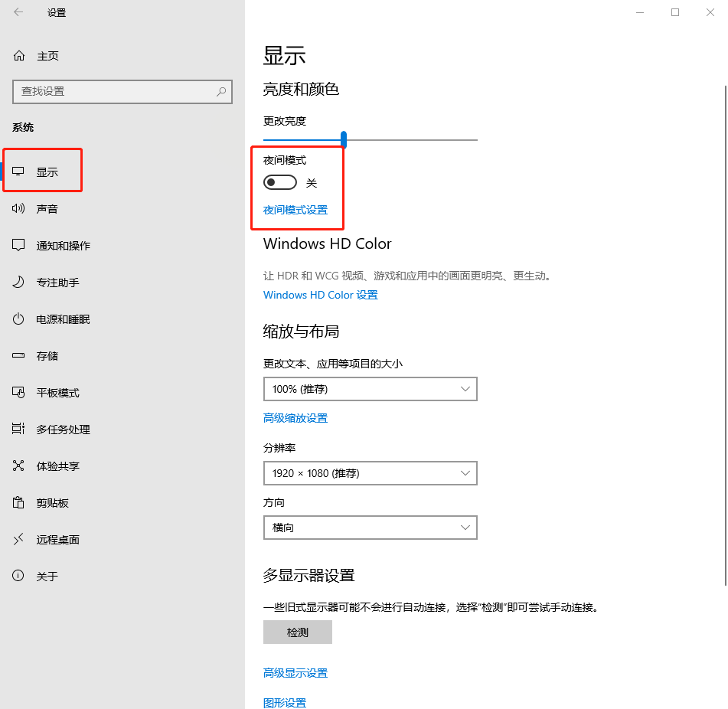Click the remote desktop icon for 远程桌面
The width and height of the screenshot is (728, 709).
[18, 539]
